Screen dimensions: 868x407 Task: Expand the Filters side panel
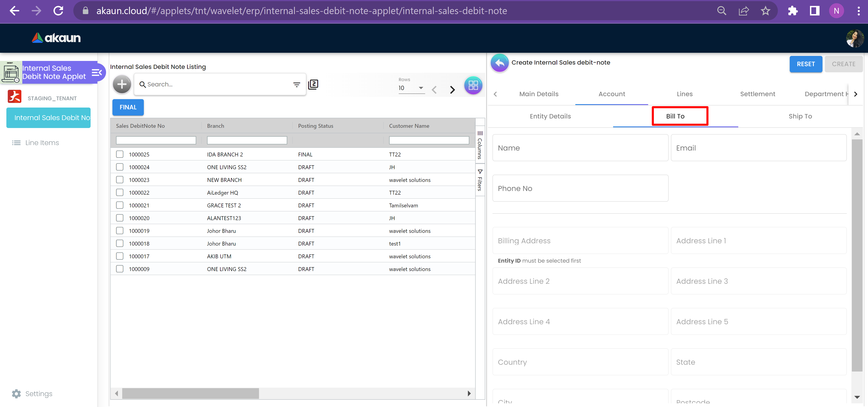[x=480, y=180]
